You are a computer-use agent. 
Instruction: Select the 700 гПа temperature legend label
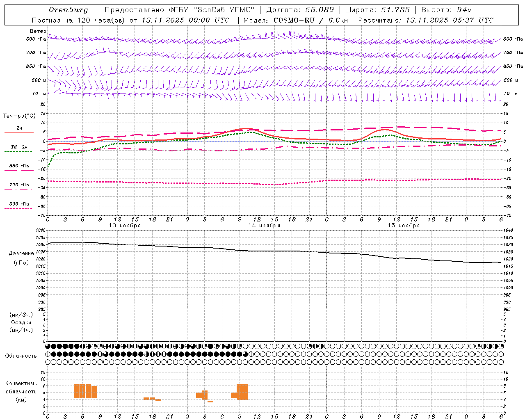point(19,185)
